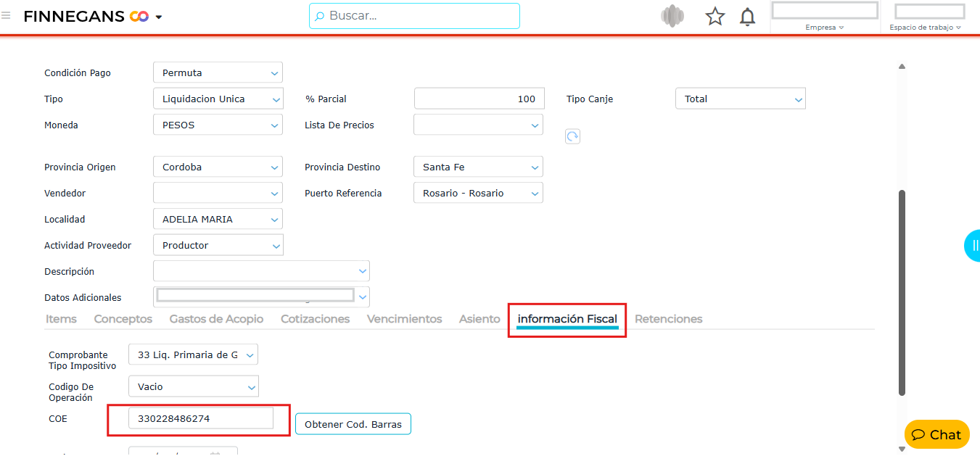Click the vertical scrollbar thumb
Image resolution: width=980 pixels, height=456 pixels.
click(902, 290)
